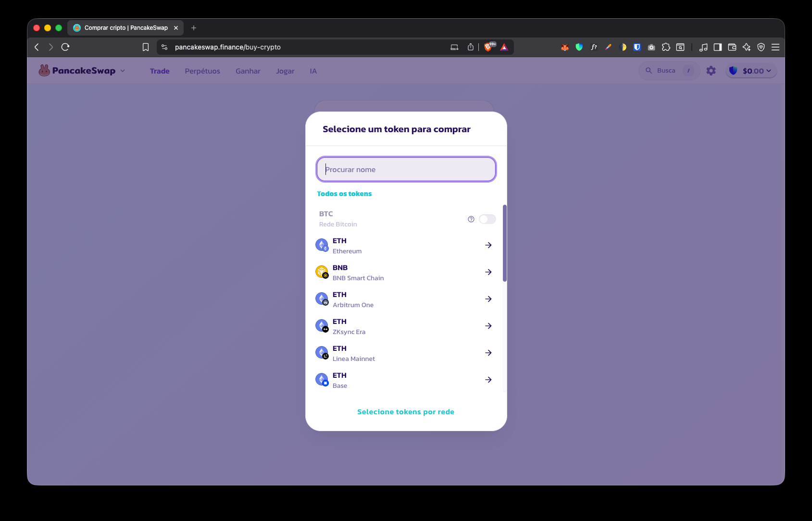View site information in the address bar
Viewport: 812px width, 521px height.
pos(164,47)
